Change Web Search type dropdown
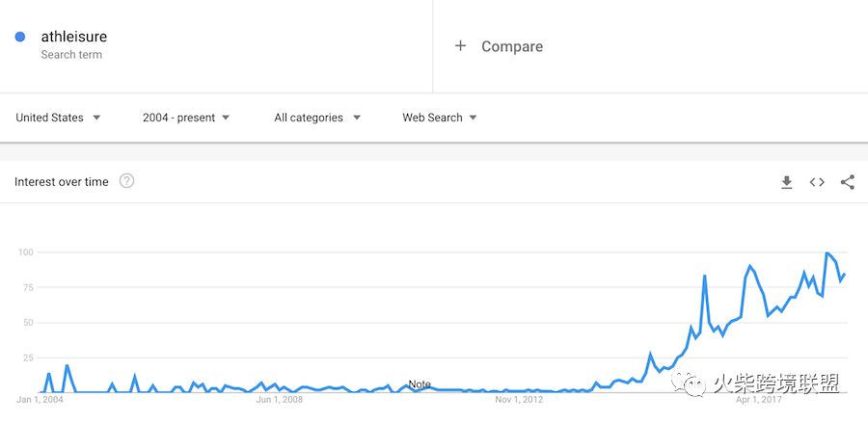Image resolution: width=868 pixels, height=423 pixels. pos(440,118)
